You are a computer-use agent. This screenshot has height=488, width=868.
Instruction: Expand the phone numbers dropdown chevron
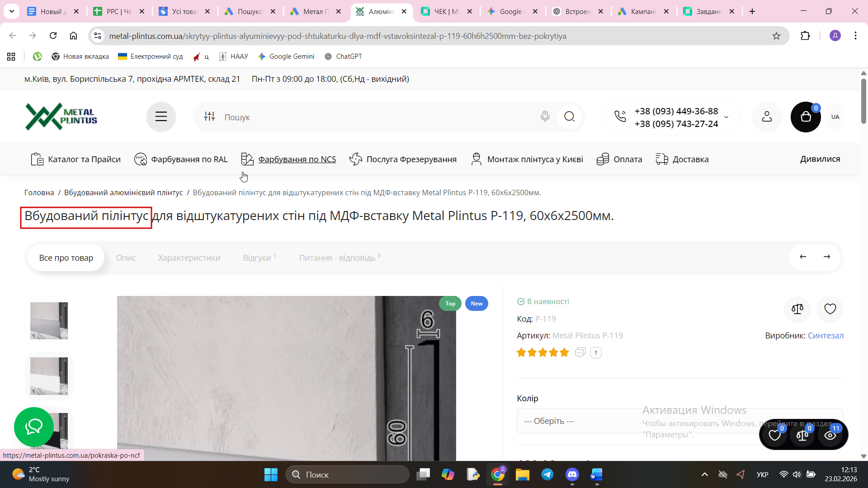(x=726, y=117)
